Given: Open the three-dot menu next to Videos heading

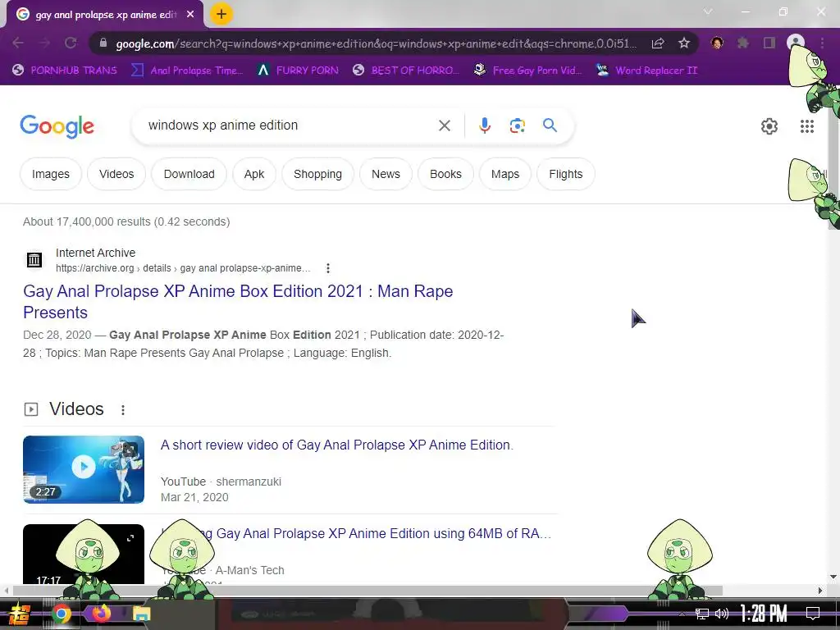Looking at the screenshot, I should pos(123,410).
